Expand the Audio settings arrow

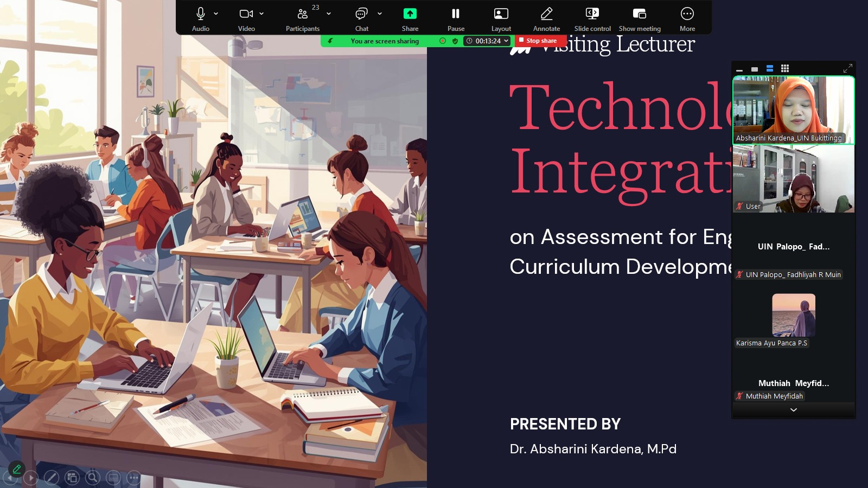pyautogui.click(x=216, y=14)
